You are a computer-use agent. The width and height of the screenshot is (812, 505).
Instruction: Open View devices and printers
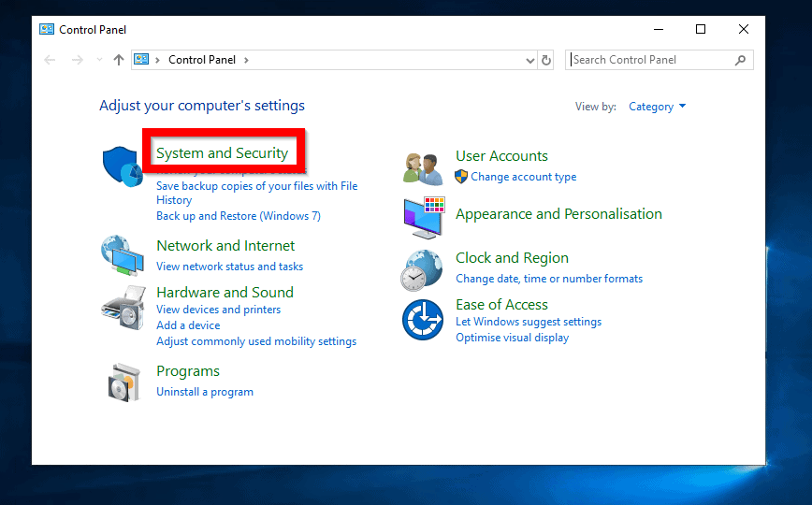click(x=218, y=310)
